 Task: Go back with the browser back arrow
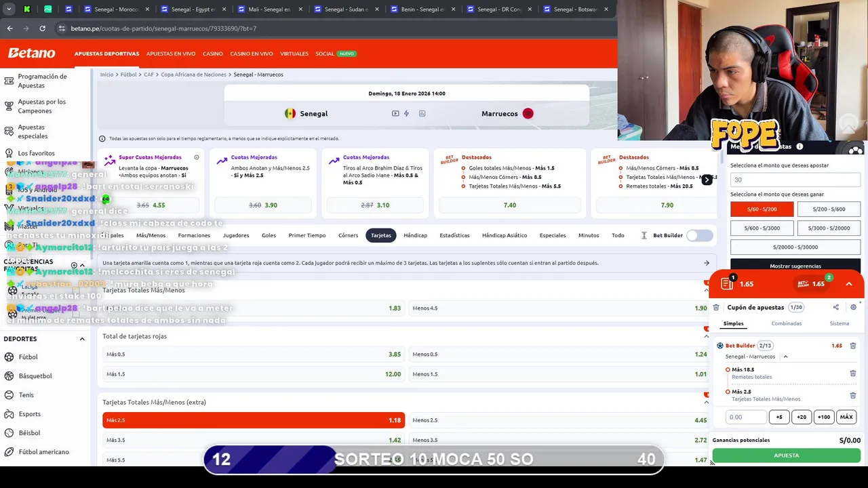[9, 28]
